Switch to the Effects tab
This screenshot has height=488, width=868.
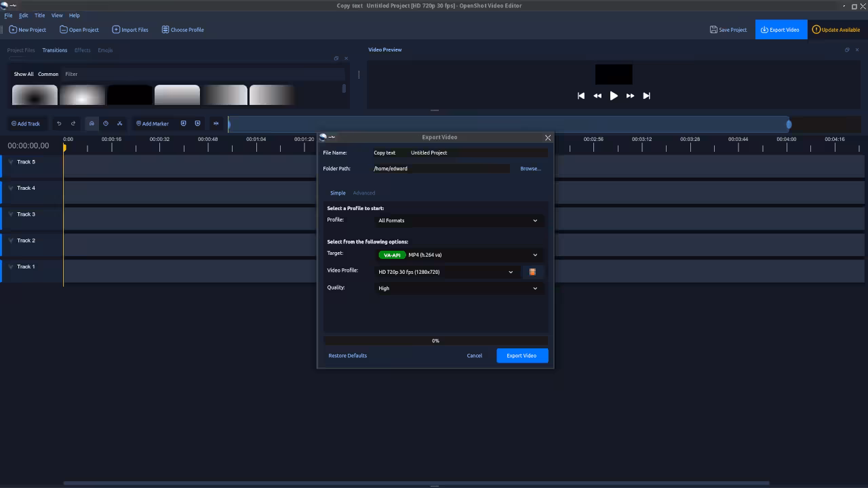point(82,50)
